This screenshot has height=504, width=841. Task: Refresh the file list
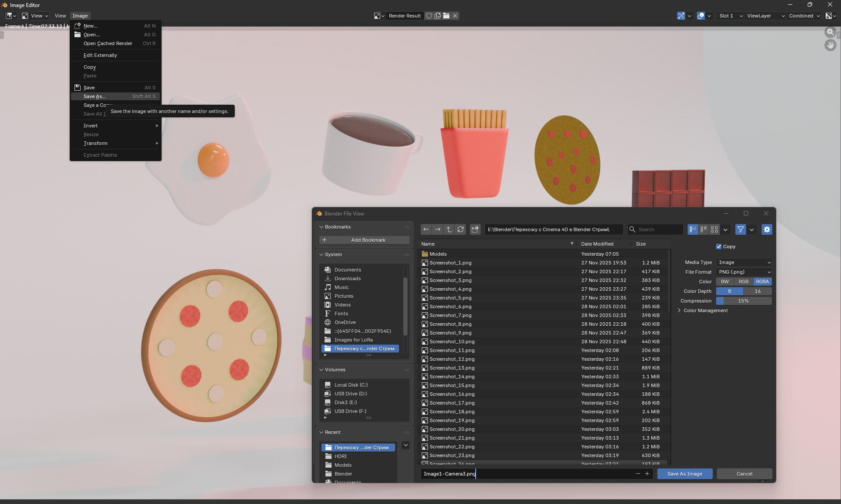click(460, 229)
